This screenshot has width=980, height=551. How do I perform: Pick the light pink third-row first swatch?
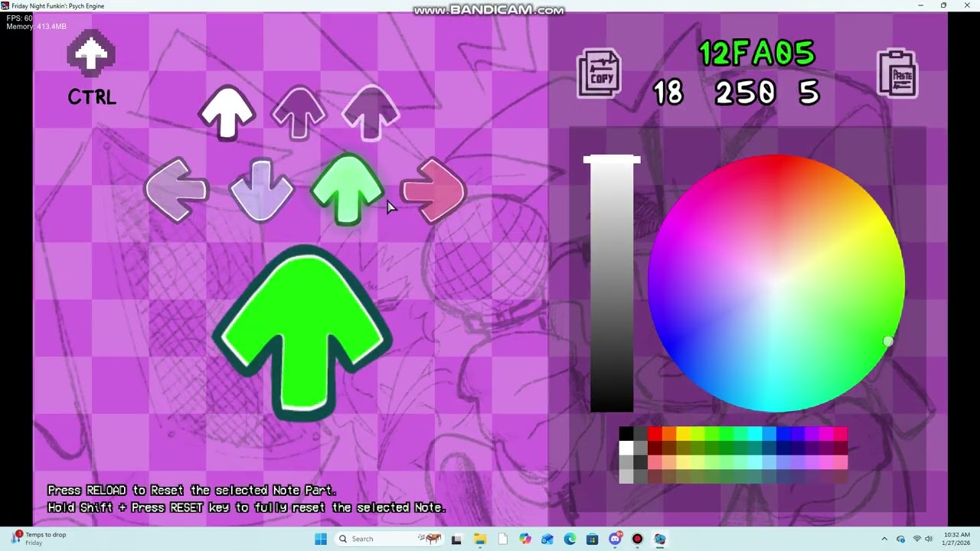point(655,462)
